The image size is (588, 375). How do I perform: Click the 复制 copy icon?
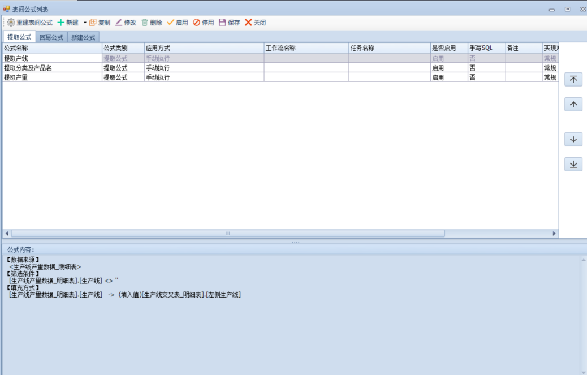93,23
